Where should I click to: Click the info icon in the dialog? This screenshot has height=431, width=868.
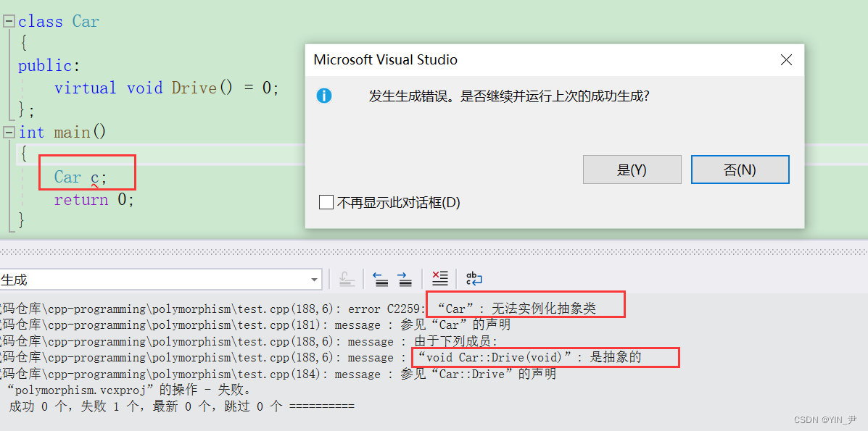(x=324, y=96)
